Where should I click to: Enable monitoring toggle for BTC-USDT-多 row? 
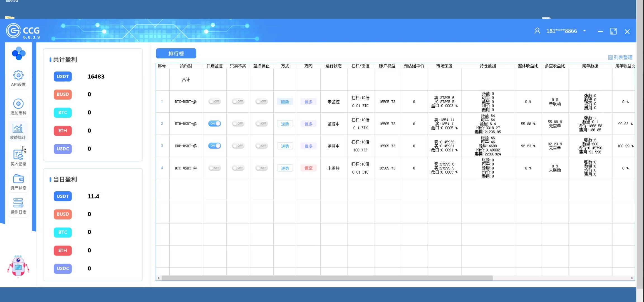pyautogui.click(x=214, y=102)
